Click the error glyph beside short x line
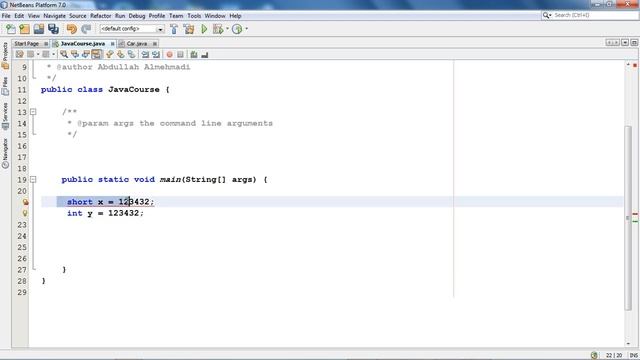The image size is (640, 360). [x=25, y=202]
